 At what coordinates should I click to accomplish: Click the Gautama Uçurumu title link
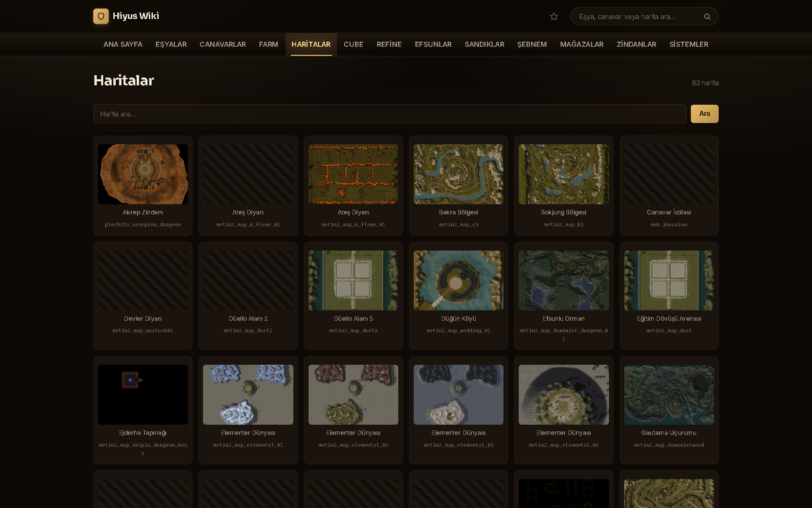pyautogui.click(x=669, y=433)
